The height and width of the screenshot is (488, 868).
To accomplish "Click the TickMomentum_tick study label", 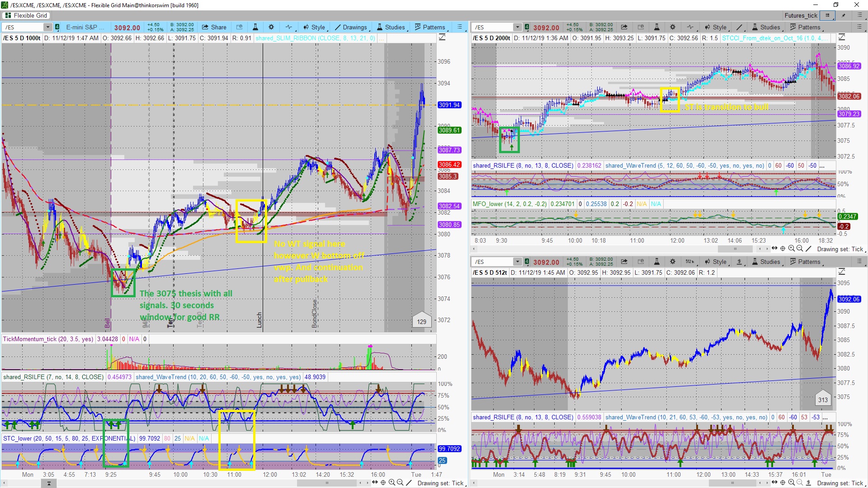I will (x=48, y=339).
